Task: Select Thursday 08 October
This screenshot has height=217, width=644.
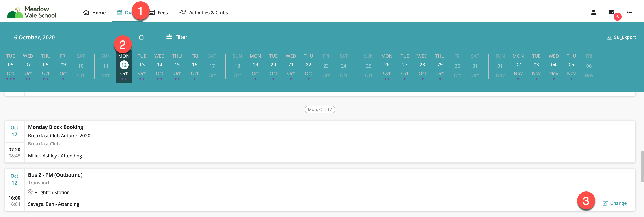Action: click(x=45, y=66)
